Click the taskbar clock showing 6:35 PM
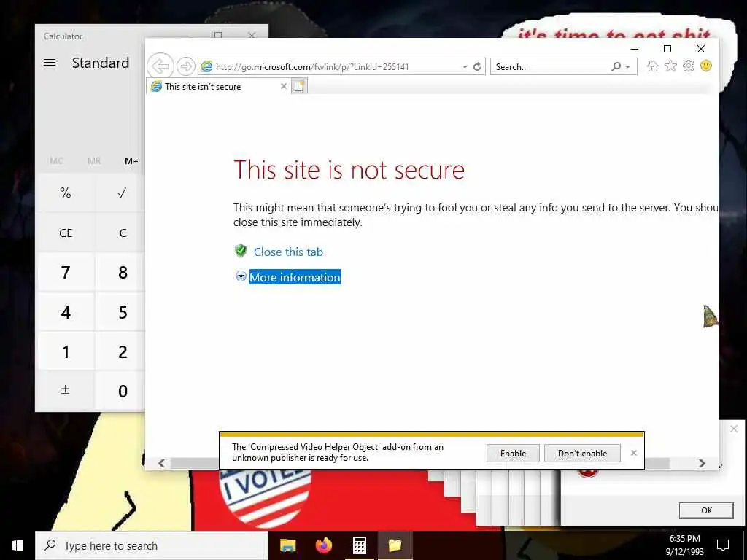 [x=684, y=545]
